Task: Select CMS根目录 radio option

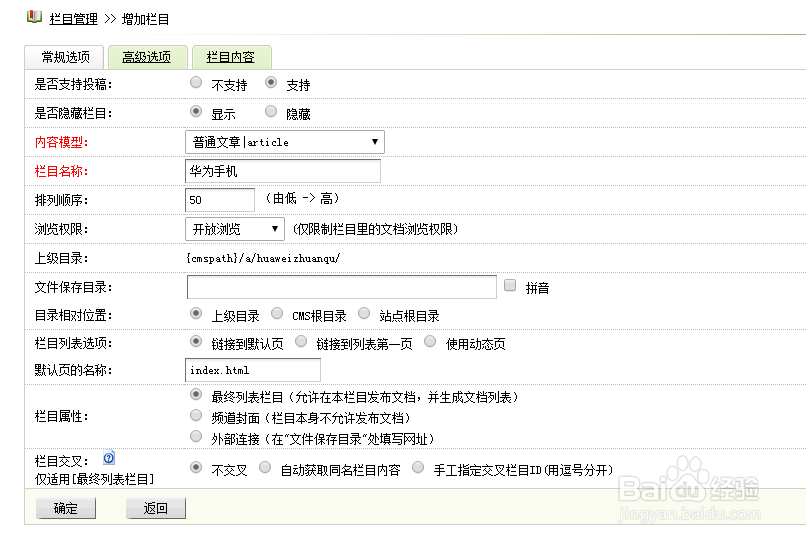Action: [x=277, y=313]
